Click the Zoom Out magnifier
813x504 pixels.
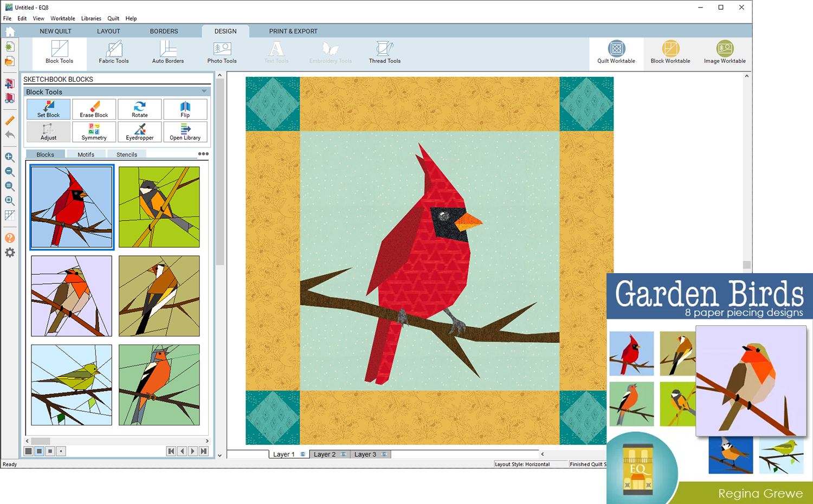coord(10,172)
